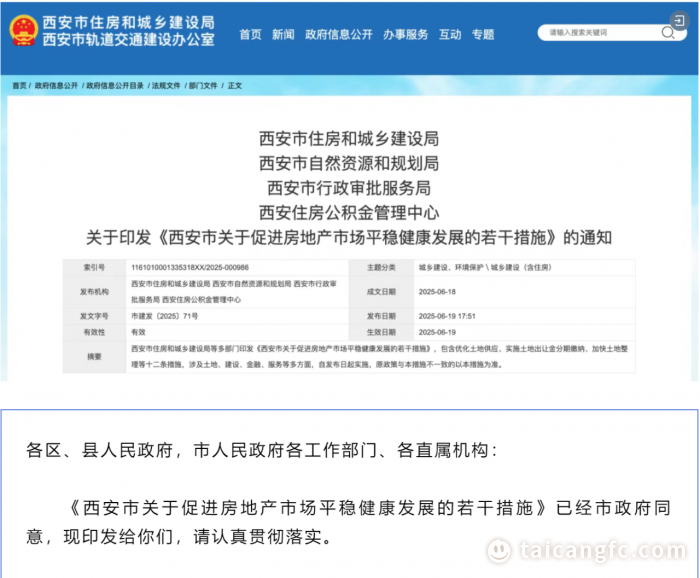Click the national emblem logo in header
Viewport: 700px width, 578px height.
tap(21, 31)
